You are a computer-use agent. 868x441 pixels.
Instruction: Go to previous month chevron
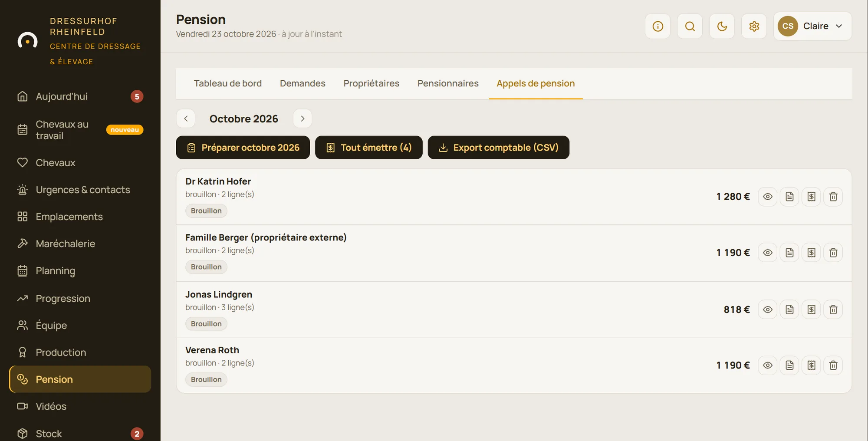[186, 118]
